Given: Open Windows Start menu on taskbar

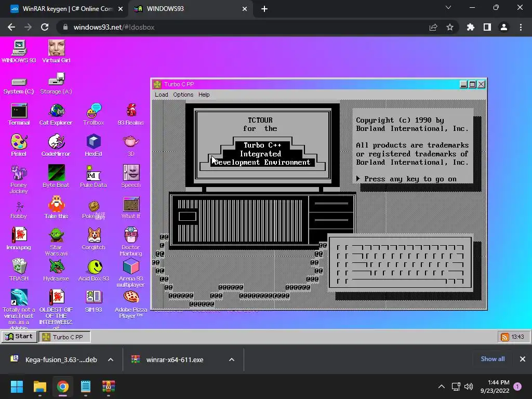Looking at the screenshot, I should tap(17, 387).
